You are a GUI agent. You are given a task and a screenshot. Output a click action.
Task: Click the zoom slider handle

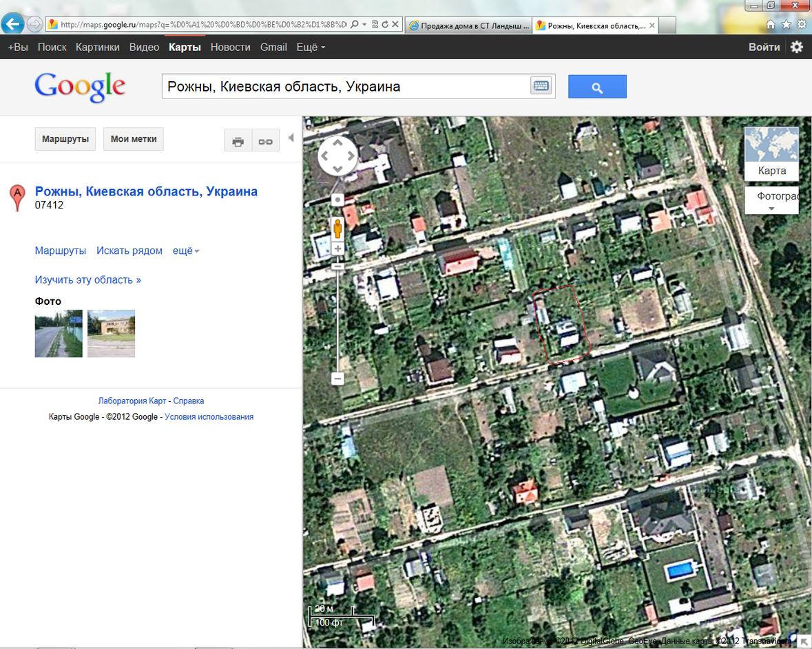coord(337,266)
